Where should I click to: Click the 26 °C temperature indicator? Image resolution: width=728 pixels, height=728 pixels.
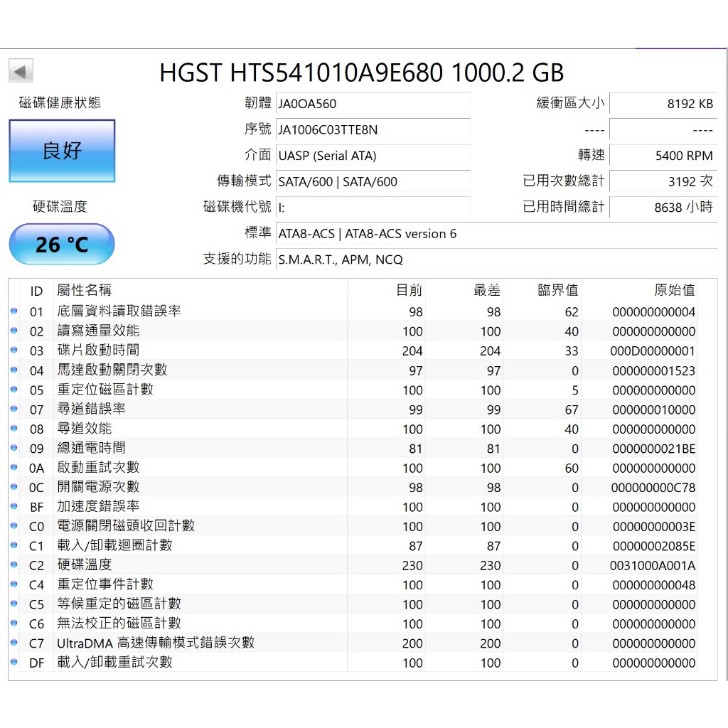(62, 245)
